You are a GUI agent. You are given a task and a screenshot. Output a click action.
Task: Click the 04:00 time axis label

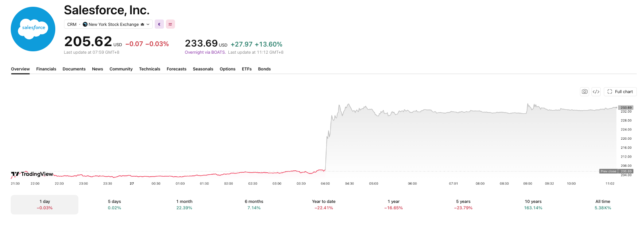[x=325, y=183]
